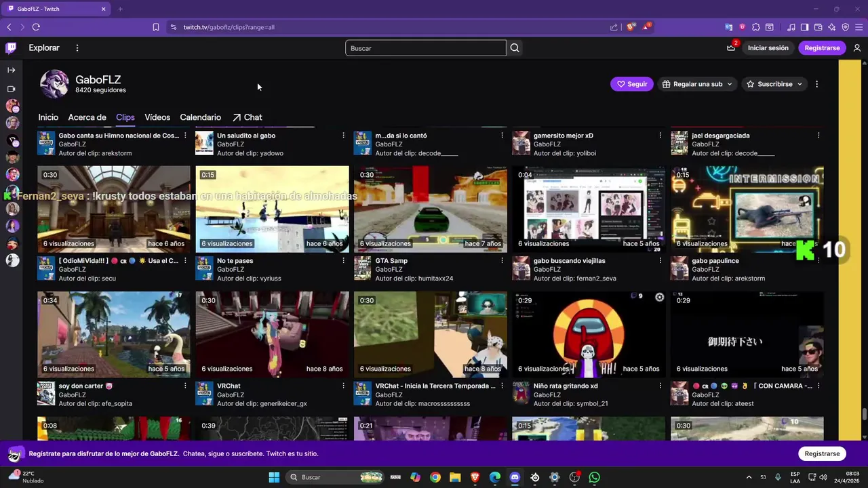Click in the Buscar search field
The height and width of the screenshot is (488, 868).
(x=425, y=48)
